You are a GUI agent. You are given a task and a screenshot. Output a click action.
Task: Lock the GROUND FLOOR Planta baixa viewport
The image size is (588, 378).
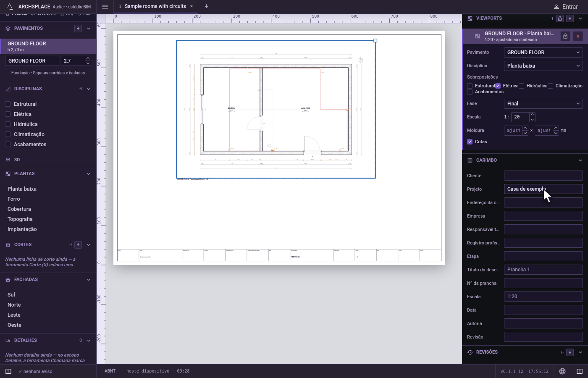(x=565, y=37)
